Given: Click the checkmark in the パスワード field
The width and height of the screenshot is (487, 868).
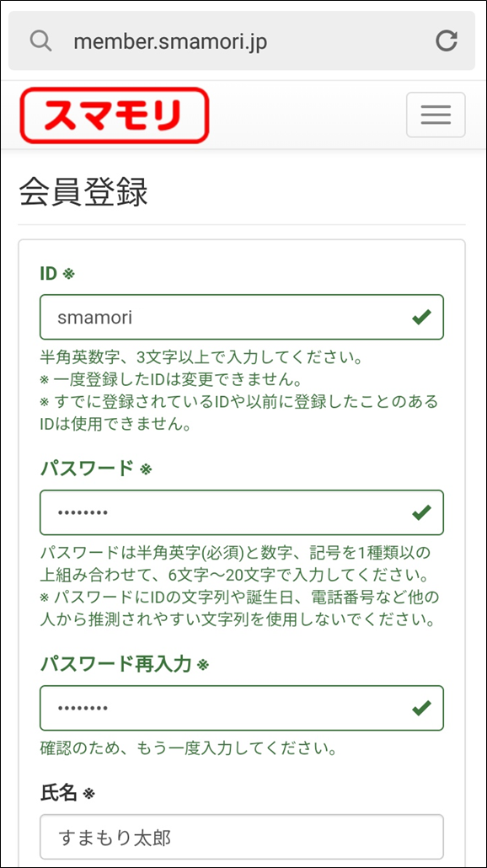Looking at the screenshot, I should point(421,512).
